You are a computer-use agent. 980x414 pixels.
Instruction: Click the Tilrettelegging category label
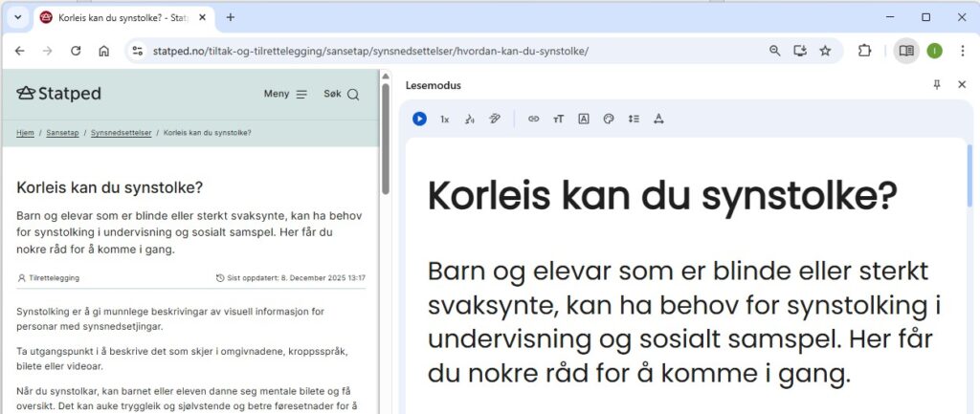[x=49, y=278]
